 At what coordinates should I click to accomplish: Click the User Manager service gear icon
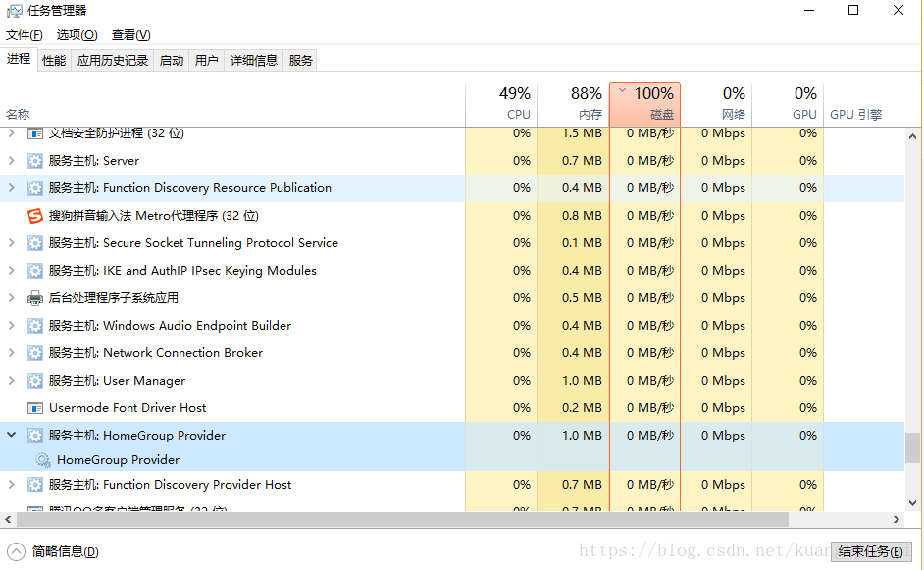point(35,381)
